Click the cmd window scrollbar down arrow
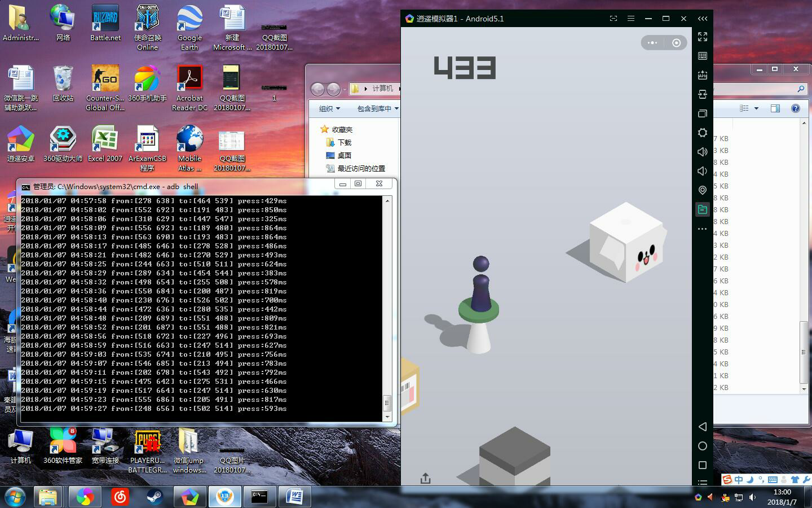 click(387, 417)
